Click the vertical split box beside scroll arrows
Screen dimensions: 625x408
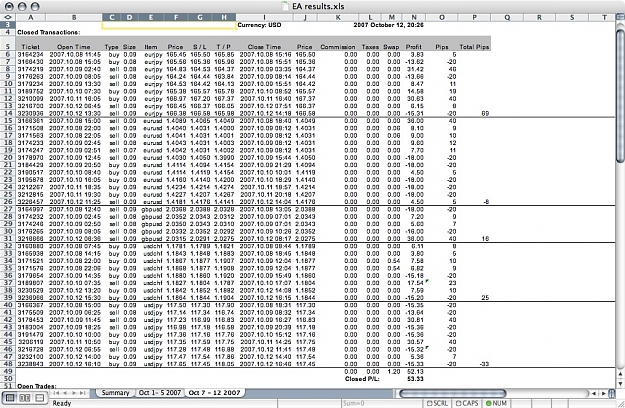point(611,393)
